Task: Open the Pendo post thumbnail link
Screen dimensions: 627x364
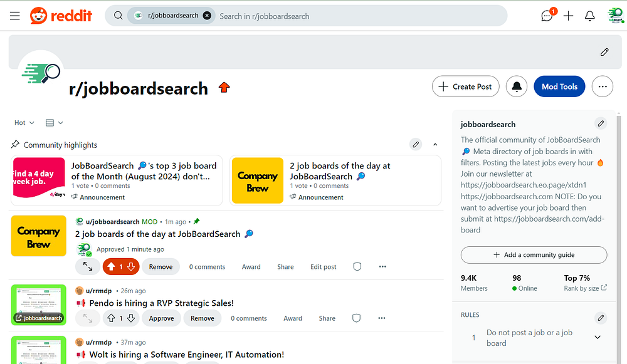Action: (39, 304)
